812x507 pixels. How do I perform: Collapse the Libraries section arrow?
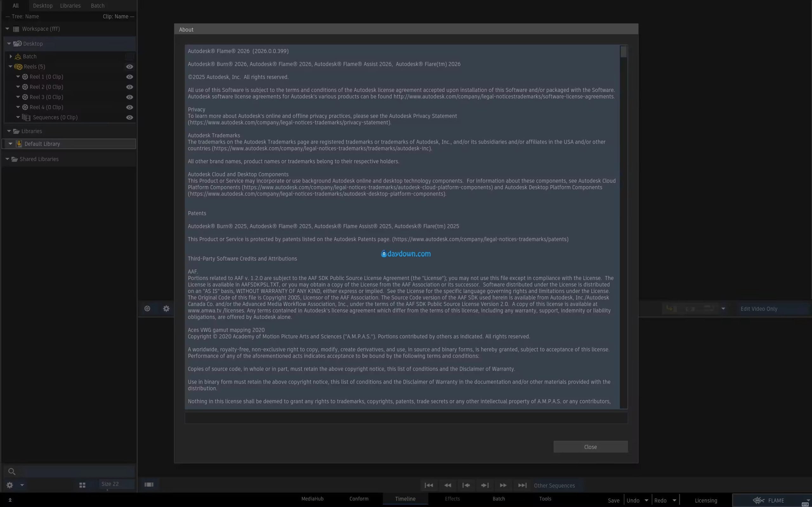coord(9,131)
